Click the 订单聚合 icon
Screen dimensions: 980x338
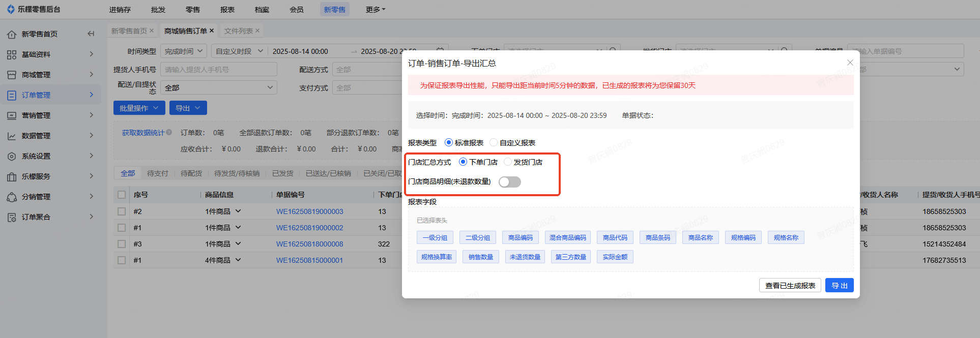[x=12, y=217]
